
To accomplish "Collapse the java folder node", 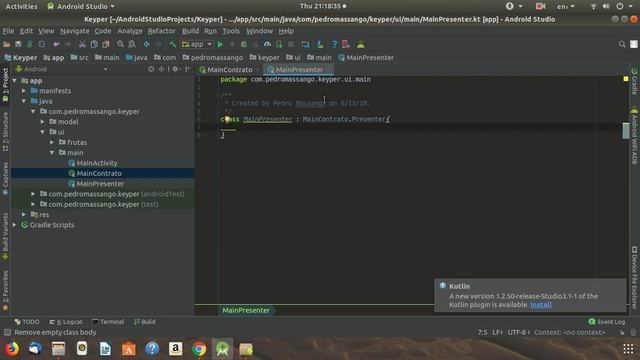I will [24, 101].
